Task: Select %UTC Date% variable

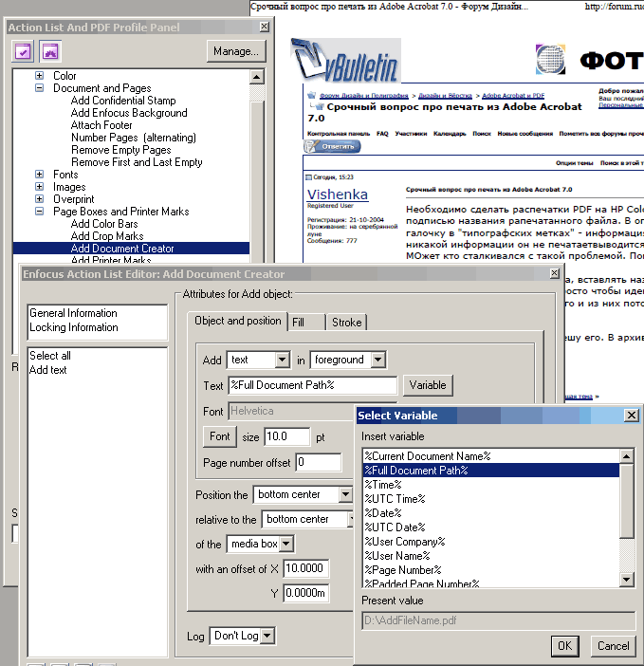Action: (x=491, y=527)
